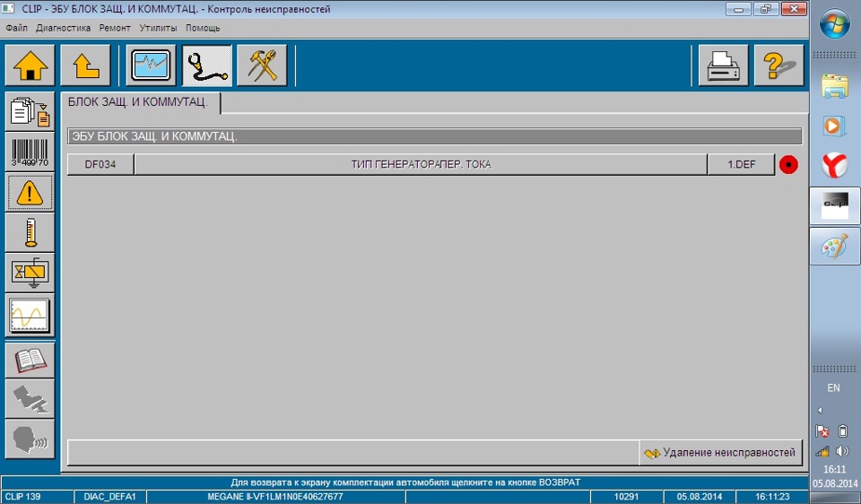Image resolution: width=861 pixels, height=504 pixels.
Task: Open Yandex browser from taskbar
Action: (835, 165)
